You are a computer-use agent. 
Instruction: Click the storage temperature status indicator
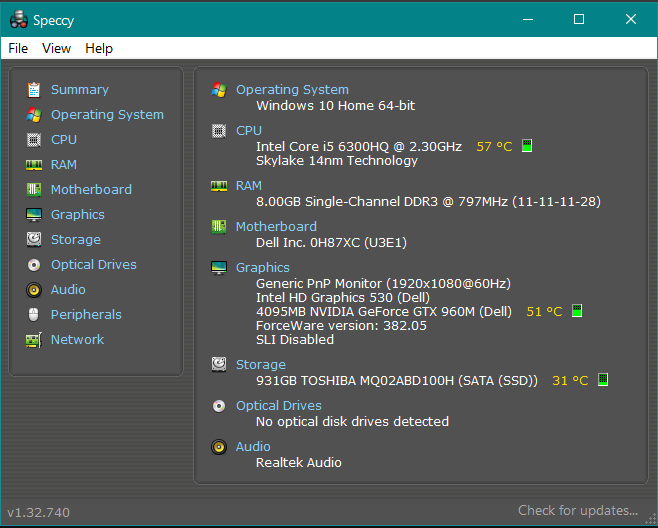[603, 380]
